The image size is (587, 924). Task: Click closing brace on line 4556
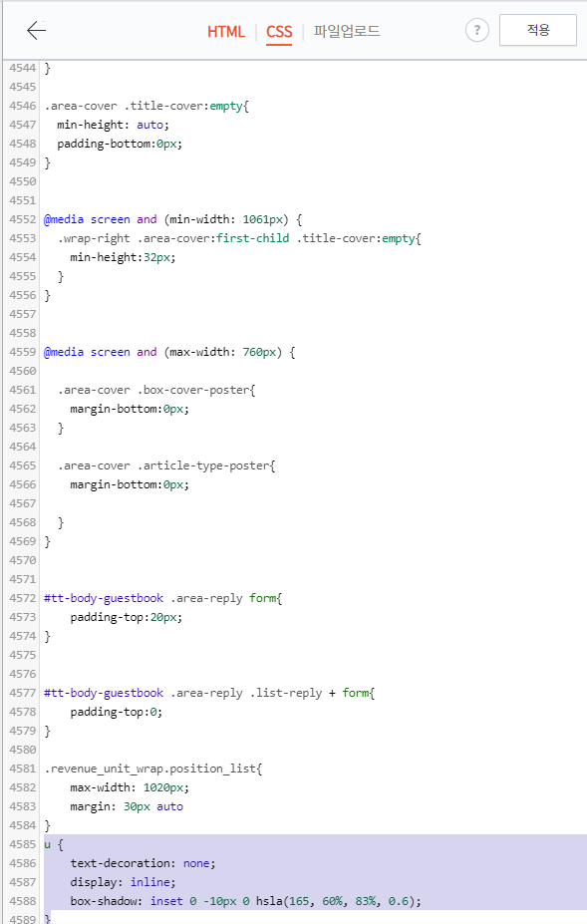pos(48,295)
